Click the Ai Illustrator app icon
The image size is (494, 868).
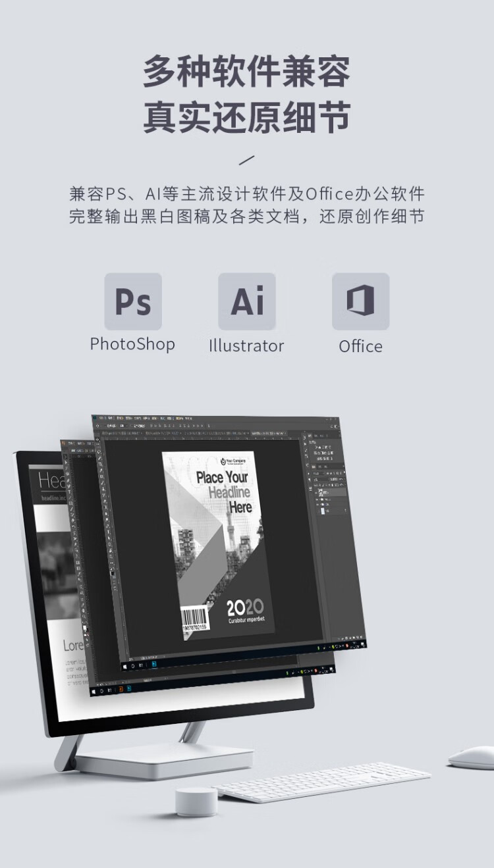pos(247,301)
